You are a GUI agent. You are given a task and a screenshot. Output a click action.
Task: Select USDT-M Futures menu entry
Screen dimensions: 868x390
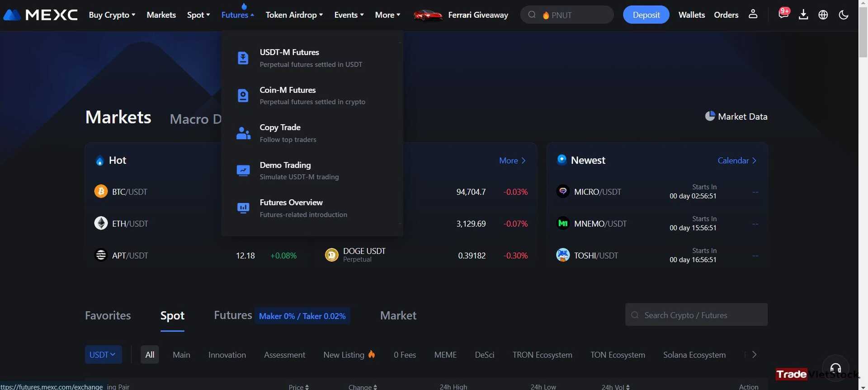click(x=312, y=58)
